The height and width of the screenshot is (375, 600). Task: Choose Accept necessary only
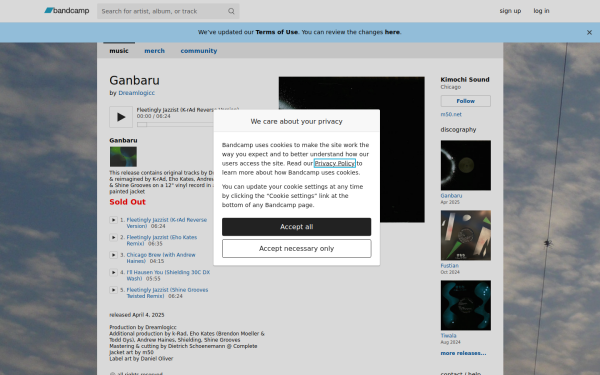coord(297,249)
